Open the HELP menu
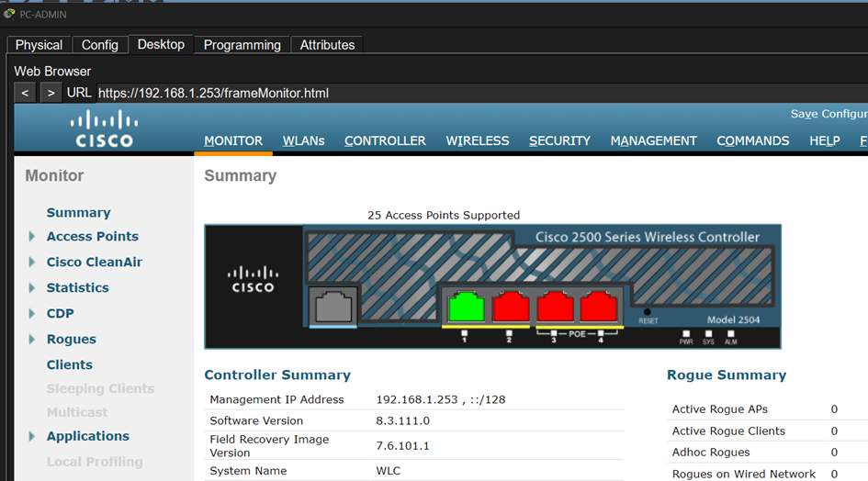This screenshot has height=481, width=868. (824, 141)
